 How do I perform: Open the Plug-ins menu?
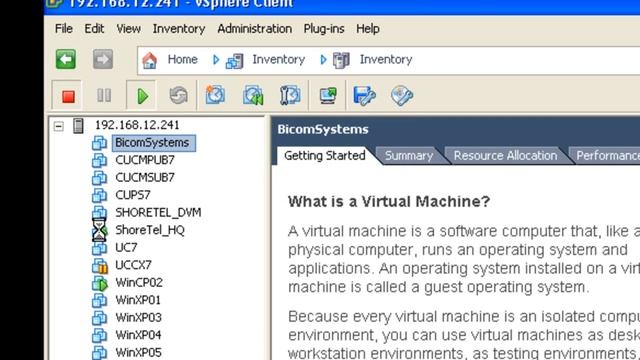(x=324, y=29)
